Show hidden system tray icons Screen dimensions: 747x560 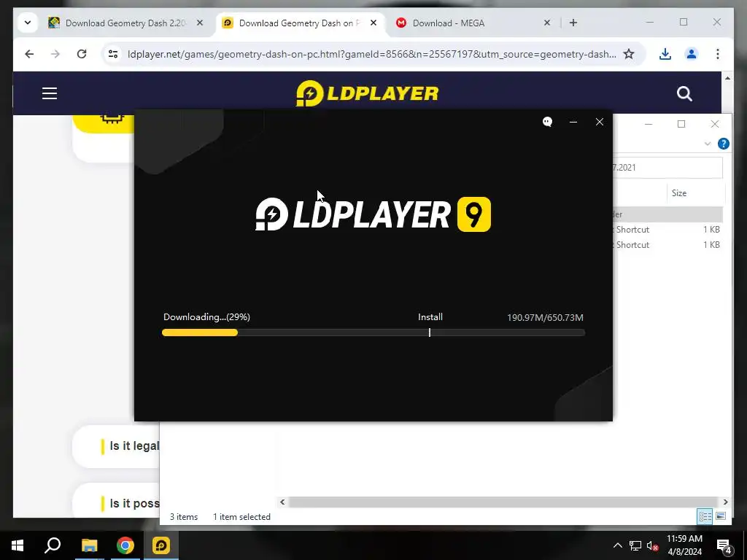pos(617,545)
